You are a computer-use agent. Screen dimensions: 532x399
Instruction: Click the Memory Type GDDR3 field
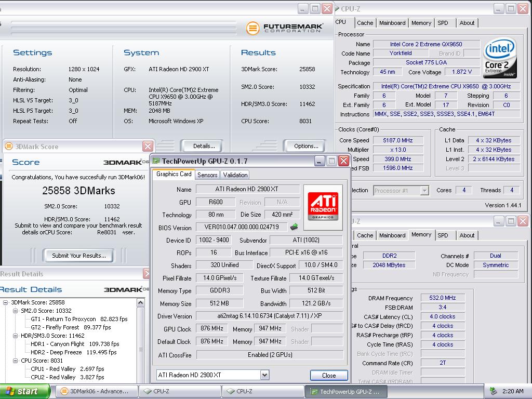(220, 290)
